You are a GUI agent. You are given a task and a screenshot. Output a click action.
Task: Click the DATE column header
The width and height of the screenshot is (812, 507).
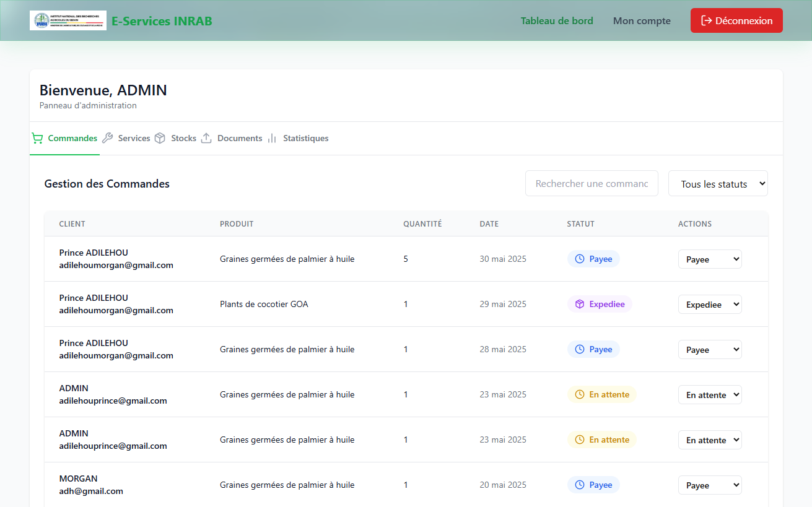coord(489,224)
